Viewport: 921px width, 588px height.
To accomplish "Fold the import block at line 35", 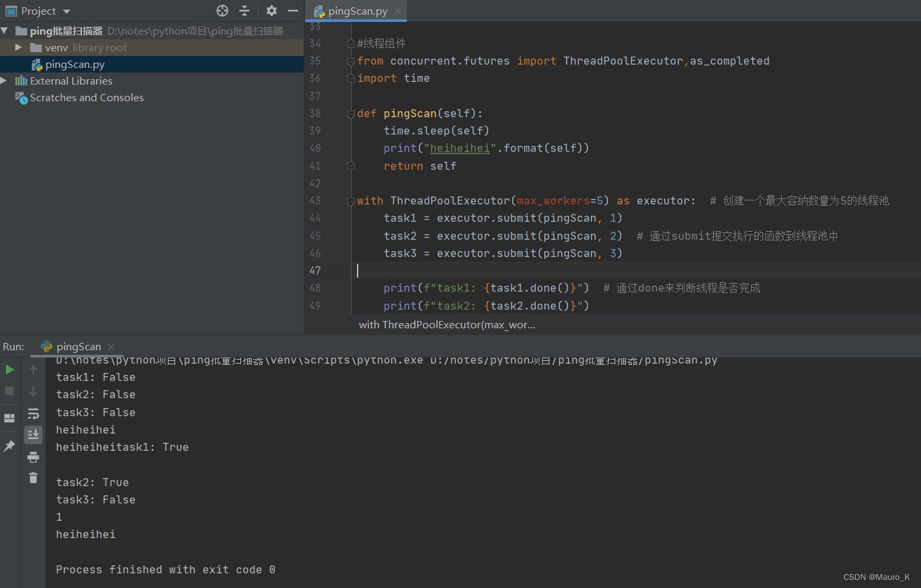I will point(351,61).
